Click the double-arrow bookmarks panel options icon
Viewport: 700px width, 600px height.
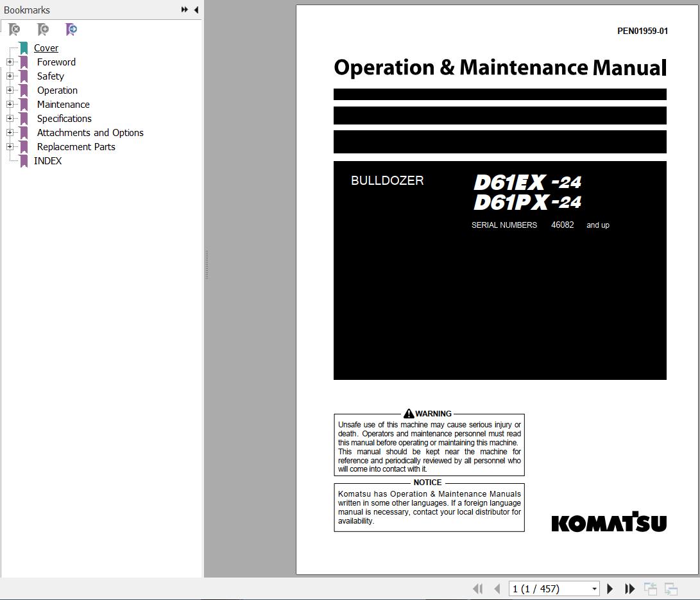coord(184,10)
